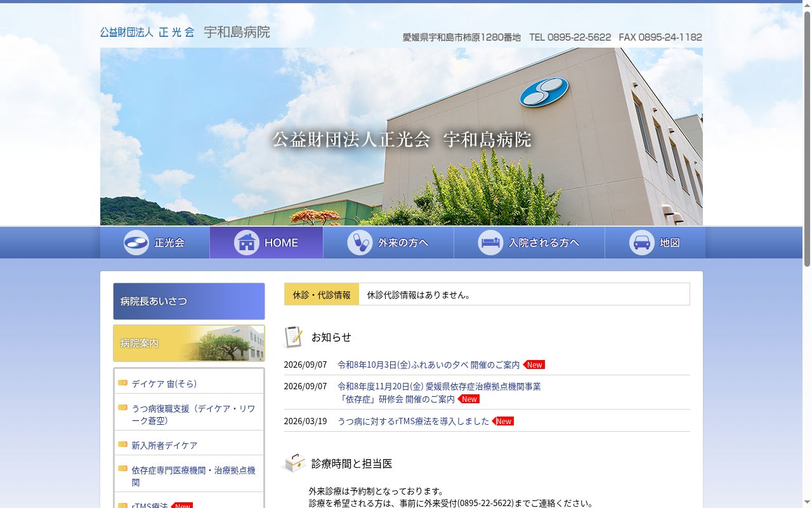Image resolution: width=812 pixels, height=508 pixels.
Task: Click the yellow bullet icon next to 新入所者デイケア
Action: (122, 444)
